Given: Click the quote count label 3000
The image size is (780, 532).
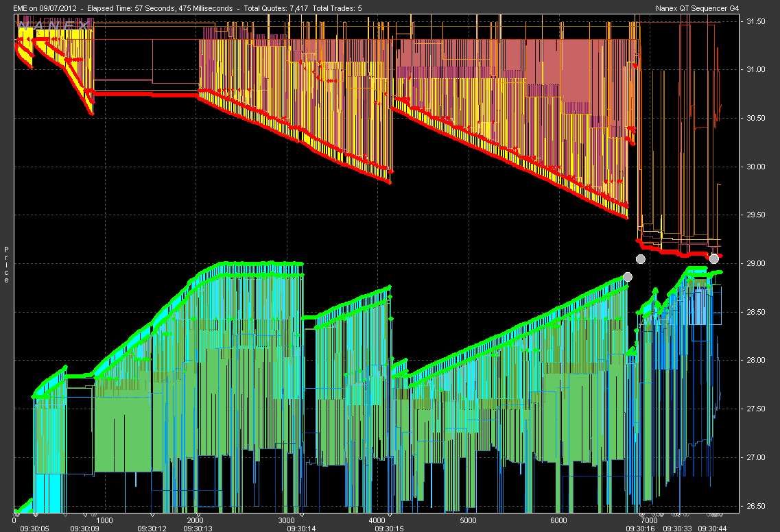Looking at the screenshot, I should click(287, 520).
